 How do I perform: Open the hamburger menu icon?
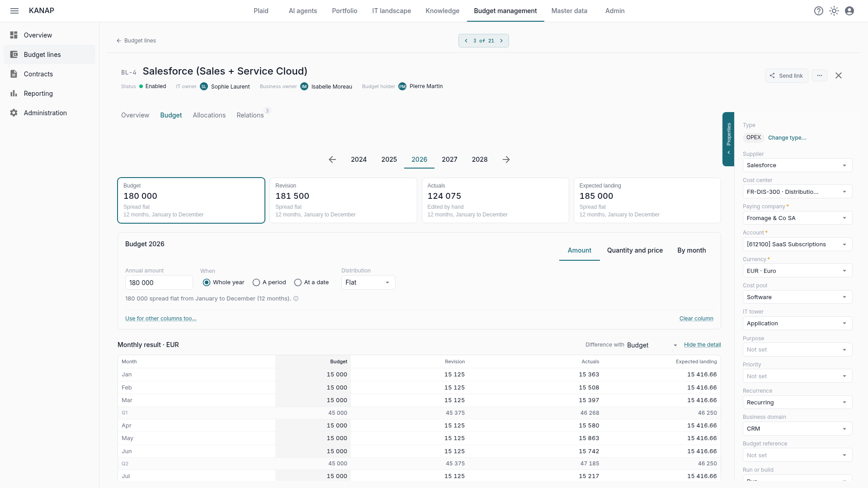pos(14,11)
